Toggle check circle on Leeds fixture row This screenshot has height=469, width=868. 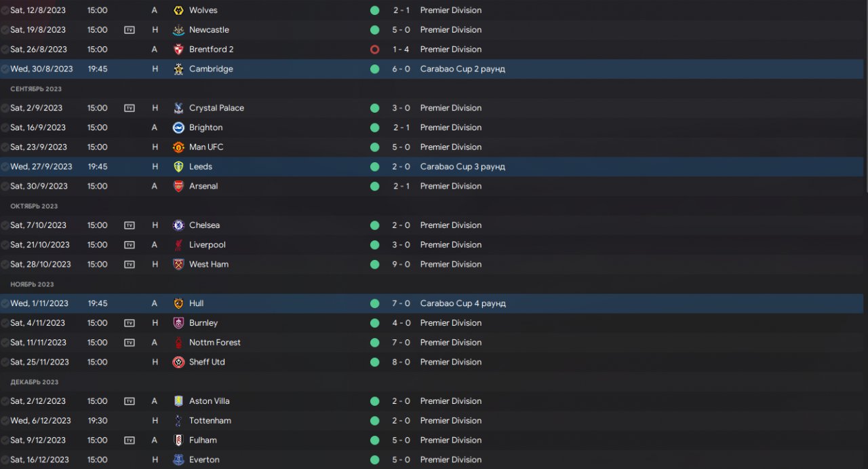point(5,167)
